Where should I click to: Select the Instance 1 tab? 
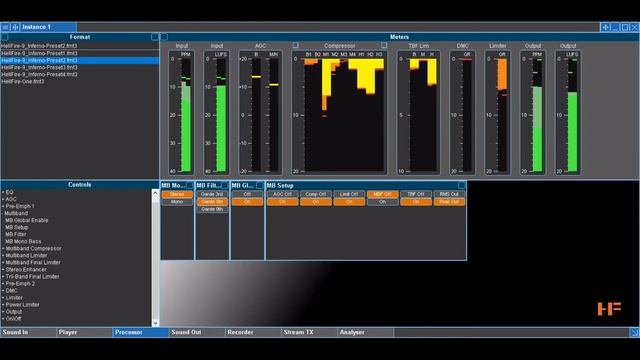point(48,27)
